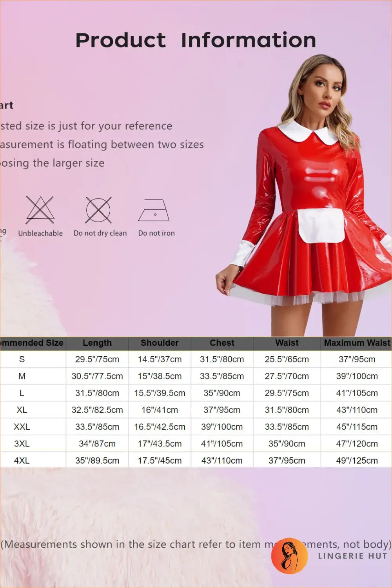Click size M shoulder '15"/38.5cm'
Screen dimensions: 392x588
pyautogui.click(x=160, y=376)
